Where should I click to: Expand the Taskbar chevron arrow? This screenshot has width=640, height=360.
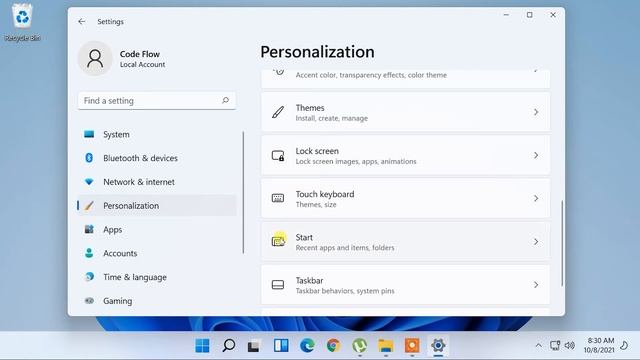[536, 285]
